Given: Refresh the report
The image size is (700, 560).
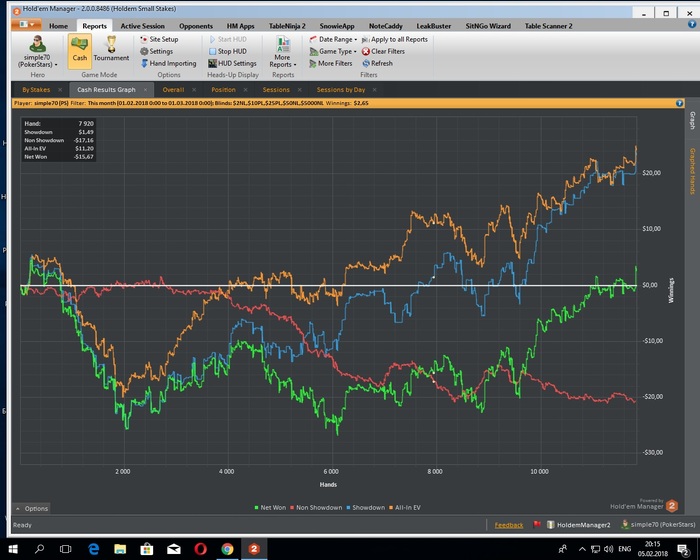Looking at the screenshot, I should tap(378, 63).
